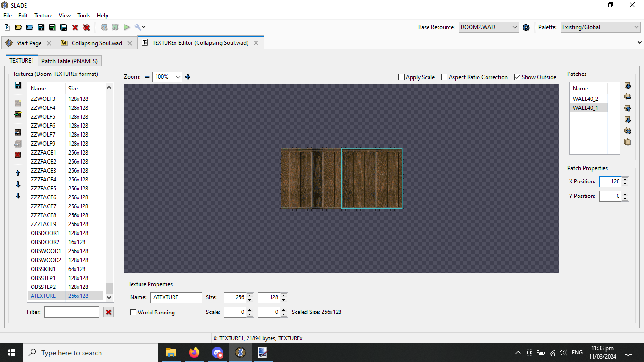644x362 pixels.
Task: Click Send Patch Back up-arrow icon
Action: pyautogui.click(x=627, y=108)
